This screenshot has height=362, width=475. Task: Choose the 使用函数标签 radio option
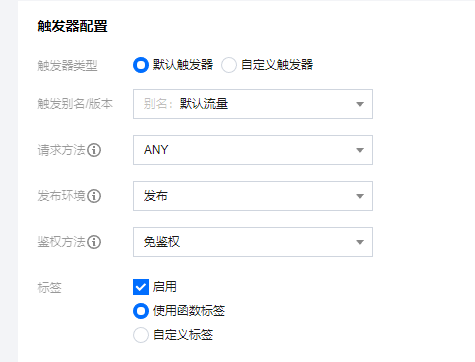click(141, 311)
